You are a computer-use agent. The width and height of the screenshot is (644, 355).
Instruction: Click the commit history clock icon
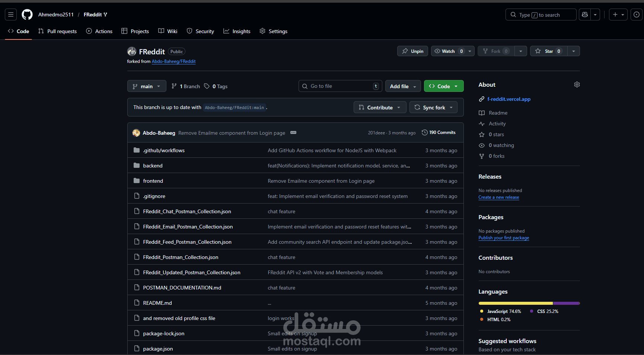click(424, 132)
